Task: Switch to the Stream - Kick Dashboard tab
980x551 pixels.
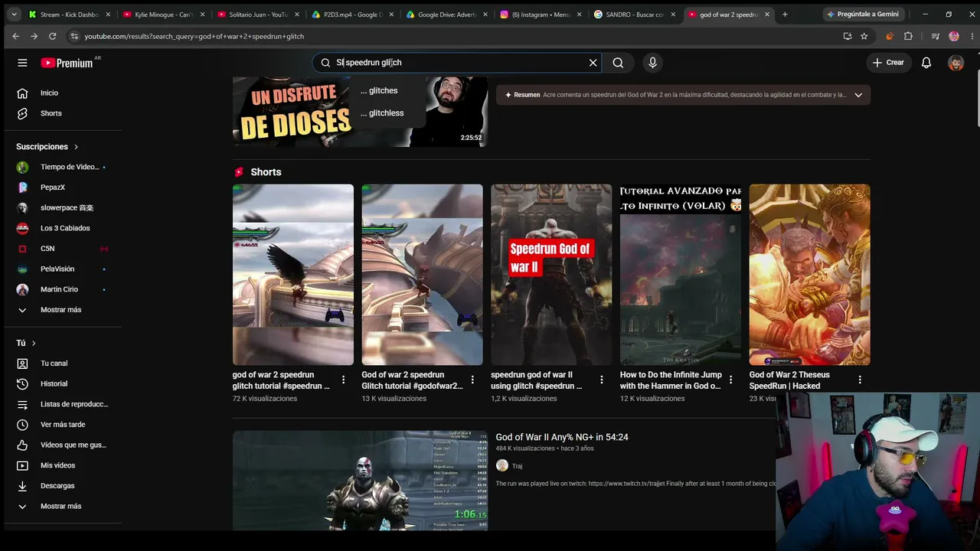Action: pos(70,14)
